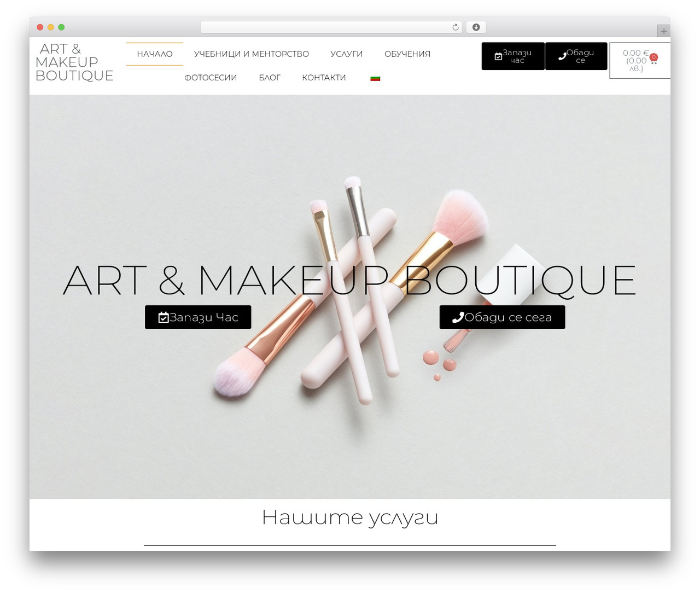The image size is (700, 593).
Task: Click the large hero title ART & MAKEUP BOUTIQUE
Action: (349, 281)
